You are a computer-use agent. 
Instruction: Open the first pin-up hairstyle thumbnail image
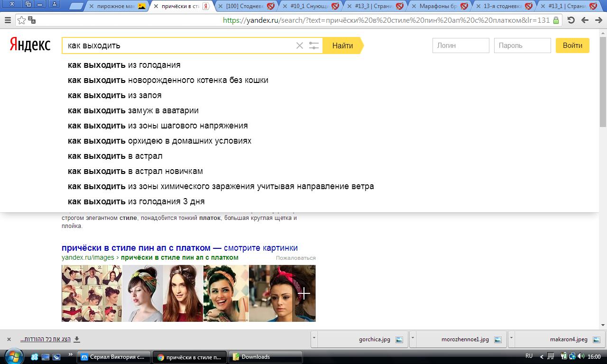(x=92, y=293)
